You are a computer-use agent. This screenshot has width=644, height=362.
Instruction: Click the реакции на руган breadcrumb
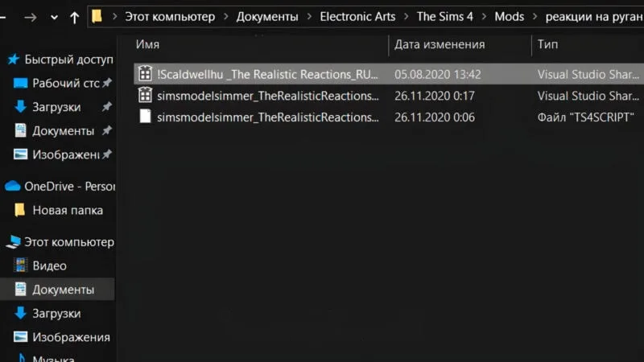coord(594,16)
